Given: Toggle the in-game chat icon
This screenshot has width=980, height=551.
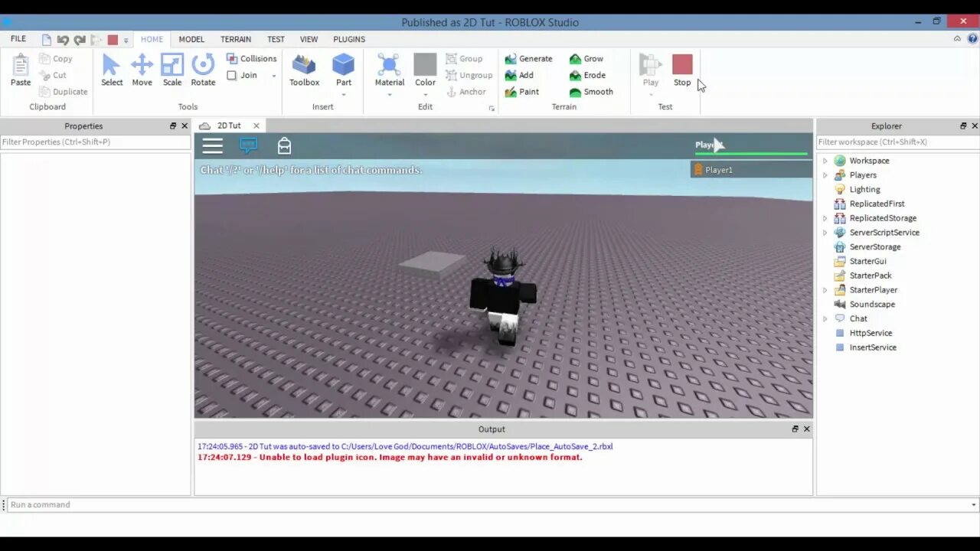Looking at the screenshot, I should [x=248, y=145].
